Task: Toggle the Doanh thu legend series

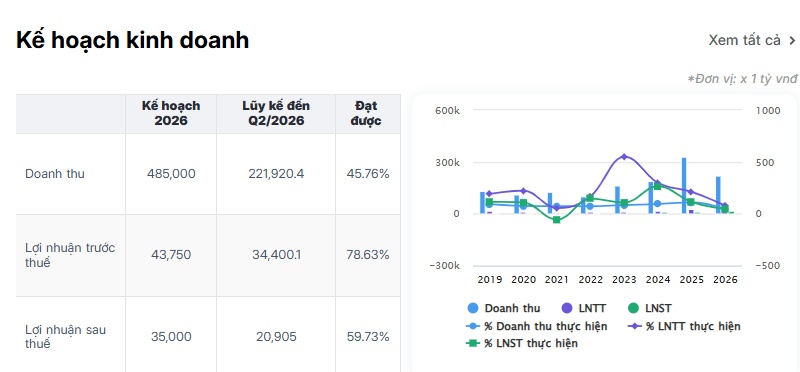Action: pyautogui.click(x=504, y=308)
